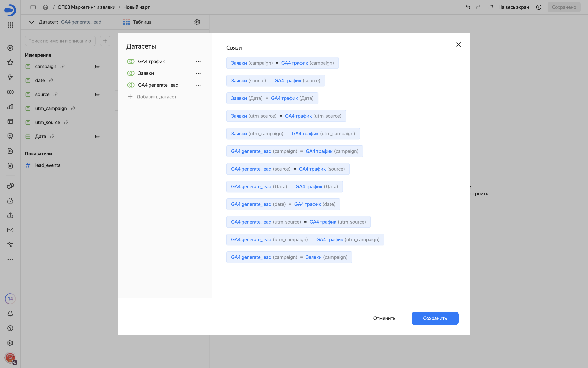This screenshot has width=588, height=368.
Task: Open the three-dot menu for GA4 generate_lead dataset
Action: (x=198, y=85)
